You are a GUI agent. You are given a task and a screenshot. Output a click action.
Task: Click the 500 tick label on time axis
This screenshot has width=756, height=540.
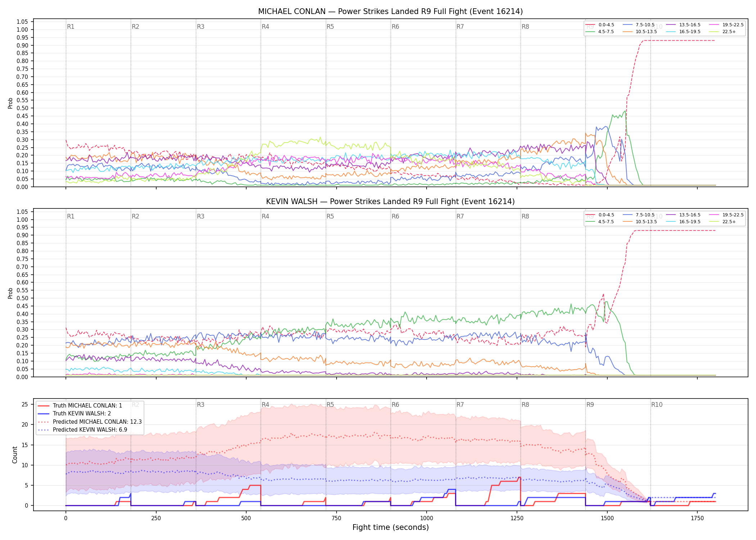point(246,518)
